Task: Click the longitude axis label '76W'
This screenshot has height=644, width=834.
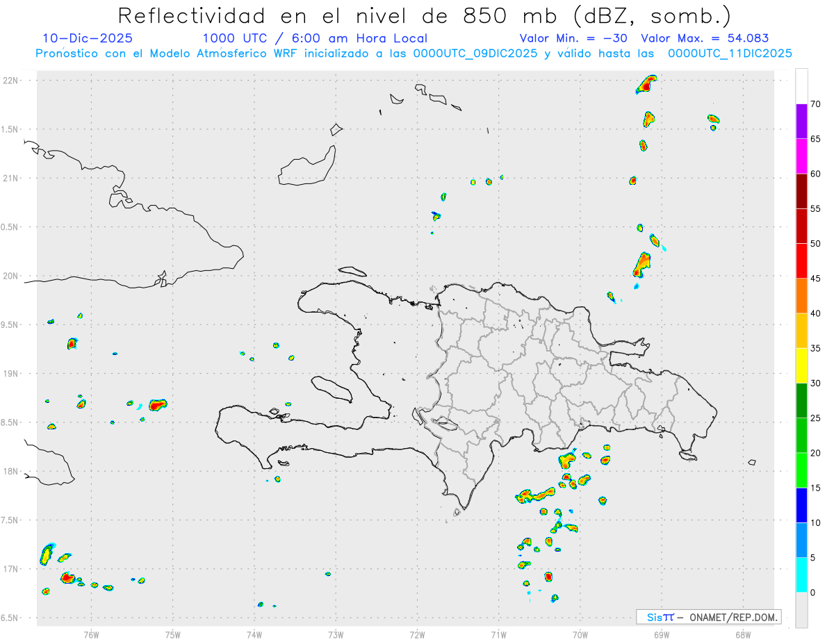Action: coord(91,634)
